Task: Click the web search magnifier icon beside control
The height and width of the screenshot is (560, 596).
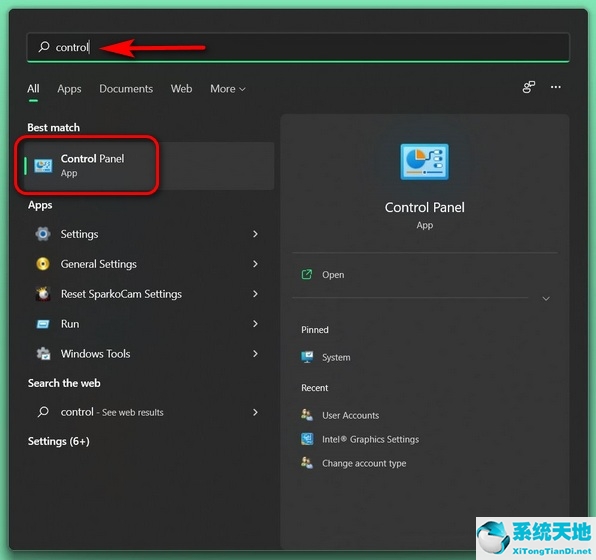Action: (43, 412)
